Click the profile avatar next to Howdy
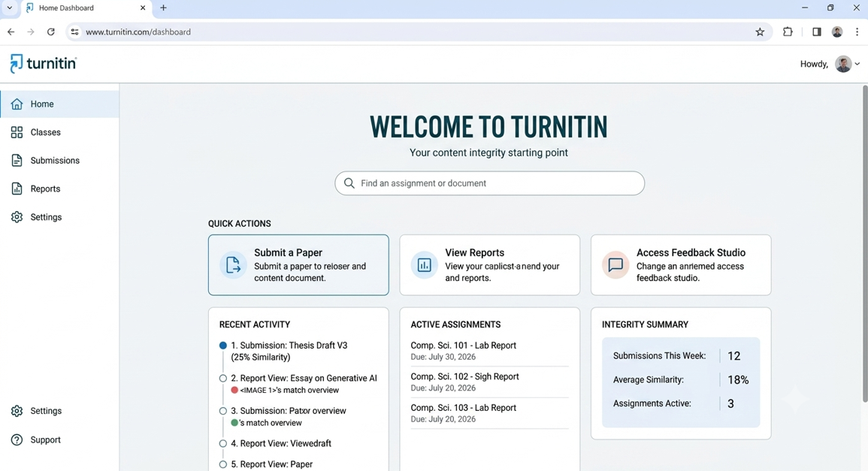Screen dimensions: 868x471 point(843,64)
